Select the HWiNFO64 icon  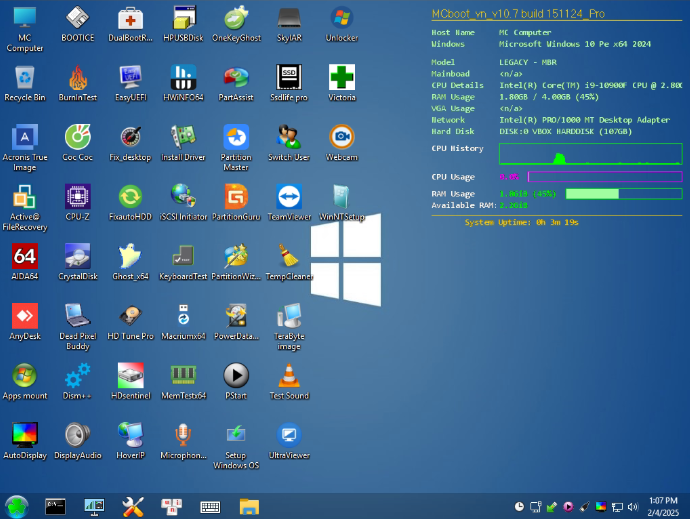pyautogui.click(x=183, y=84)
